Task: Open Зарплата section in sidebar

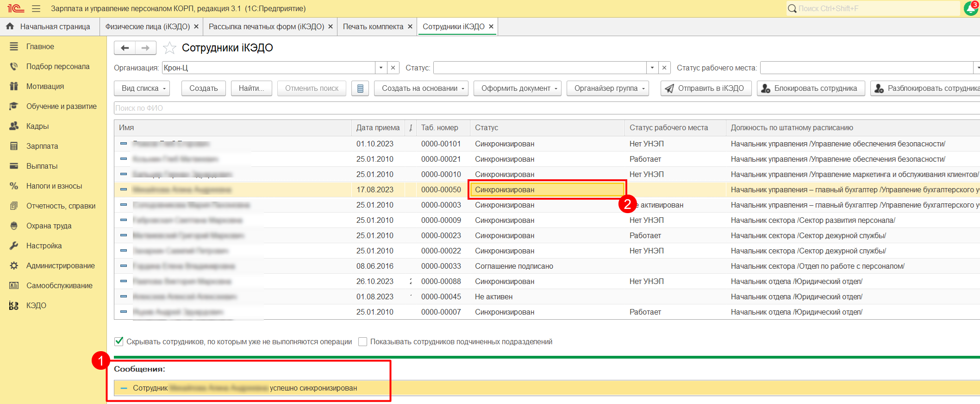Action: tap(42, 146)
